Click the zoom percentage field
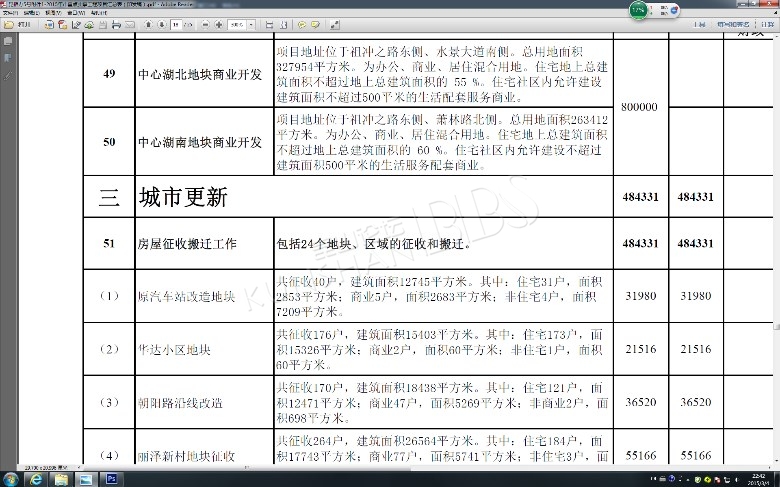 click(x=237, y=24)
